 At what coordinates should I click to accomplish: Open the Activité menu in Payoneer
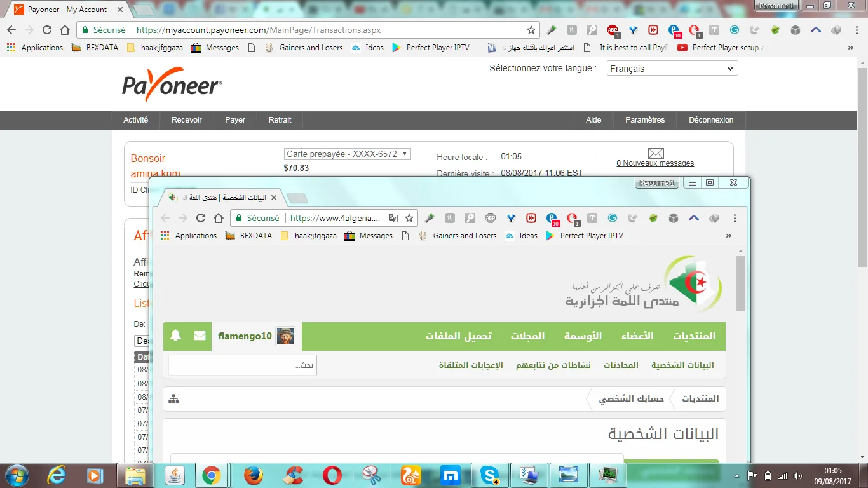point(135,120)
